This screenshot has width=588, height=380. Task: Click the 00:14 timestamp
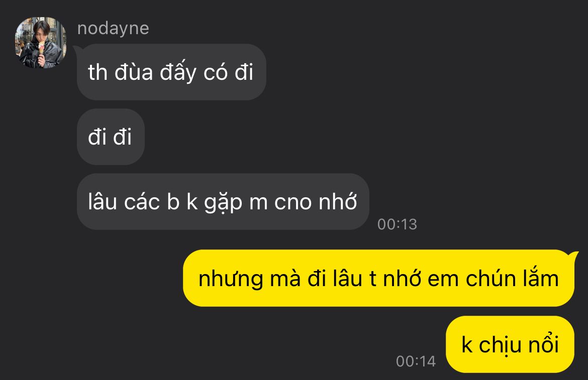(x=416, y=361)
